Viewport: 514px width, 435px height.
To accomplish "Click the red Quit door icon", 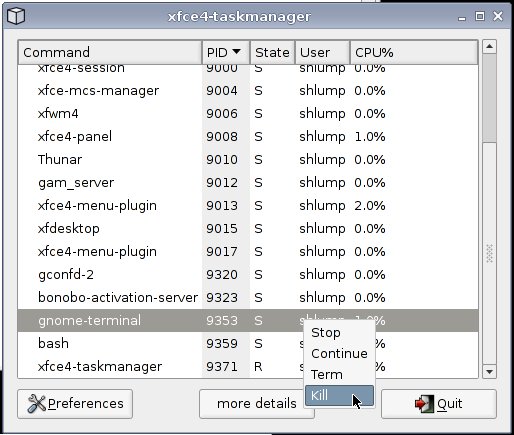I will (x=424, y=404).
